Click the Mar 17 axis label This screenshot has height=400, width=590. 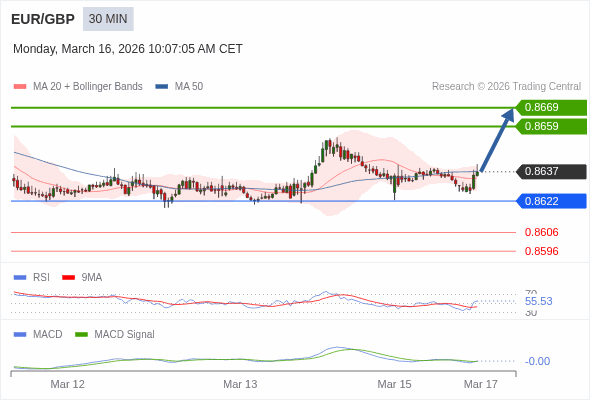(481, 384)
